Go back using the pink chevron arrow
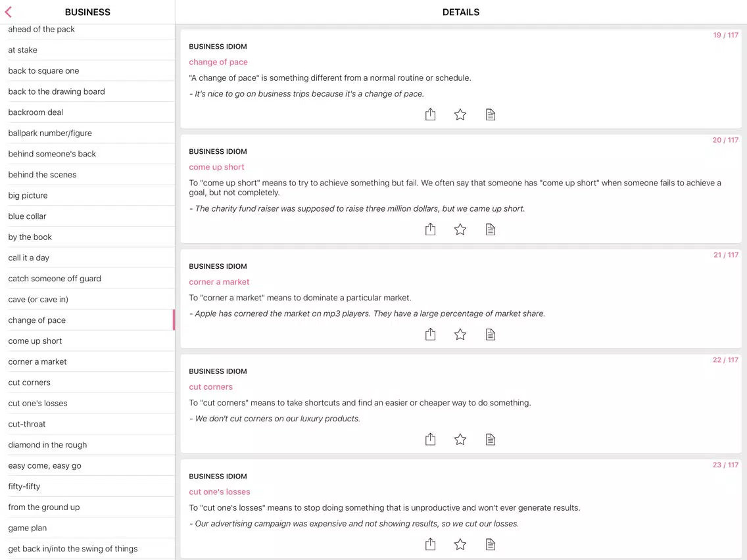747x560 pixels. [x=8, y=12]
